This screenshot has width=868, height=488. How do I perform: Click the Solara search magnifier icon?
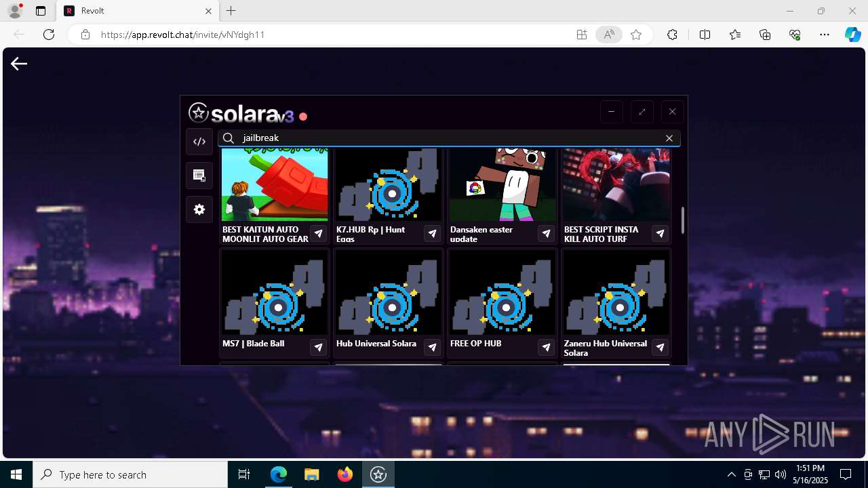coord(229,138)
